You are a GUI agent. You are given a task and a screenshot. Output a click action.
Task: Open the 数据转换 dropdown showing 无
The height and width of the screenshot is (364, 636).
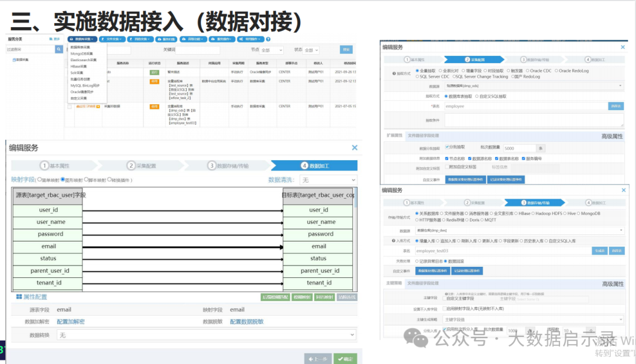[x=207, y=335]
